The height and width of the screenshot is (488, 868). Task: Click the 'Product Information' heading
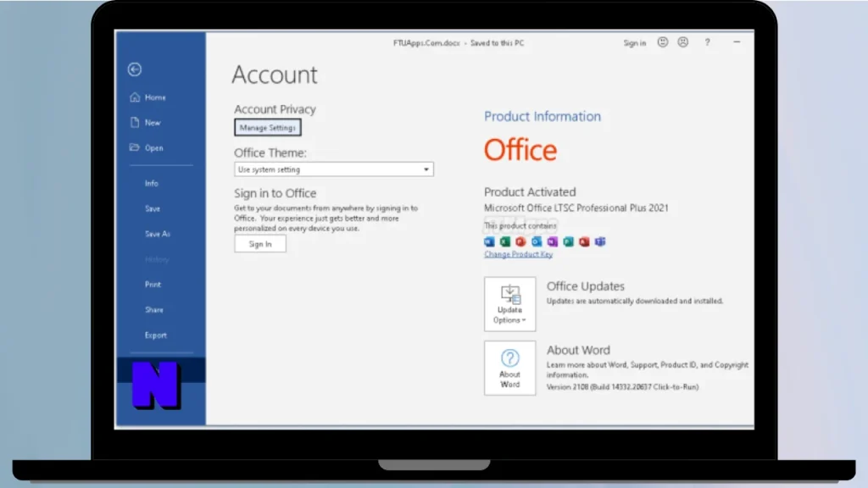[x=542, y=116]
